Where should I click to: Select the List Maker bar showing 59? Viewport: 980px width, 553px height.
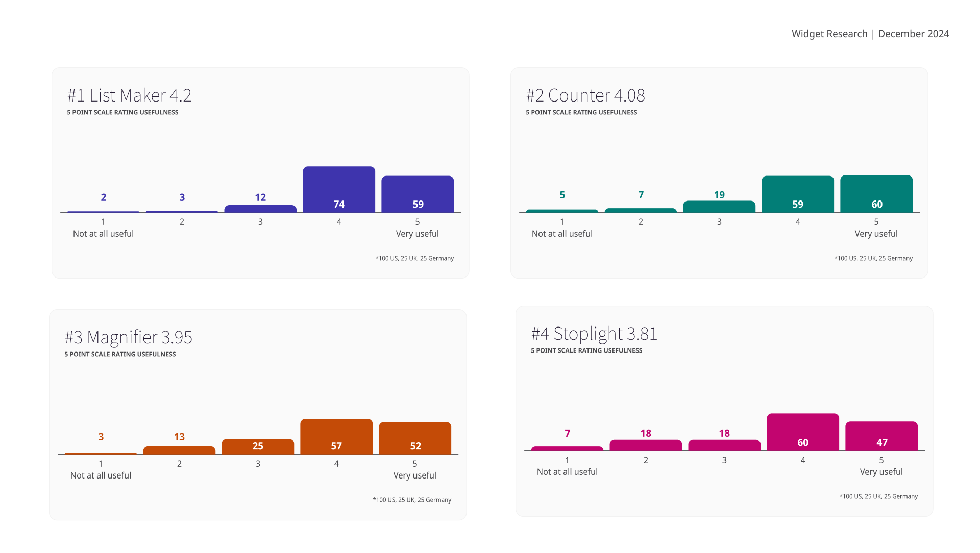click(x=418, y=194)
